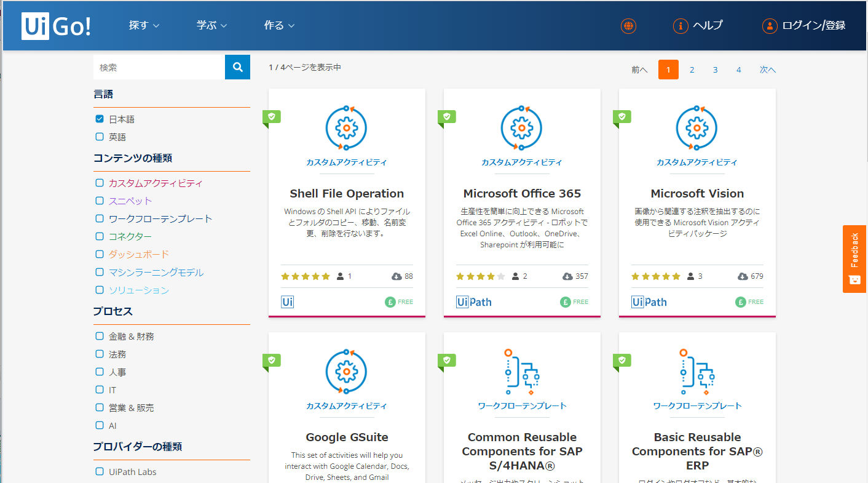
Task: Check the 法務 process filter
Action: [x=100, y=354]
